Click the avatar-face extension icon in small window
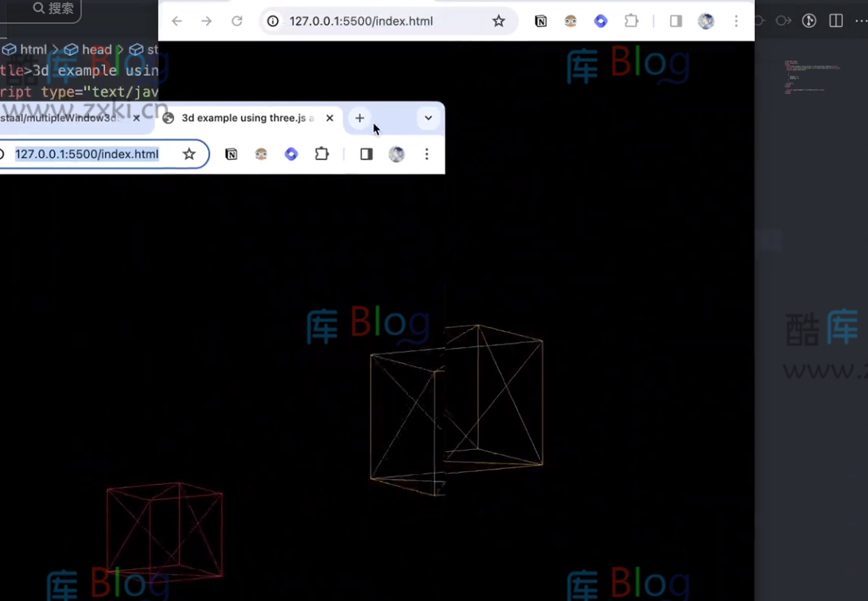Image resolution: width=868 pixels, height=601 pixels. click(261, 154)
